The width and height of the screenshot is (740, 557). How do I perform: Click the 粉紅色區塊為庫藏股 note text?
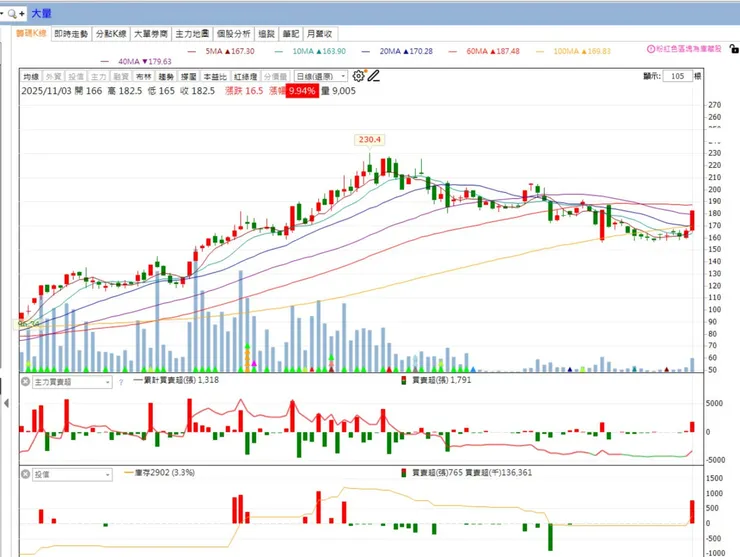689,49
